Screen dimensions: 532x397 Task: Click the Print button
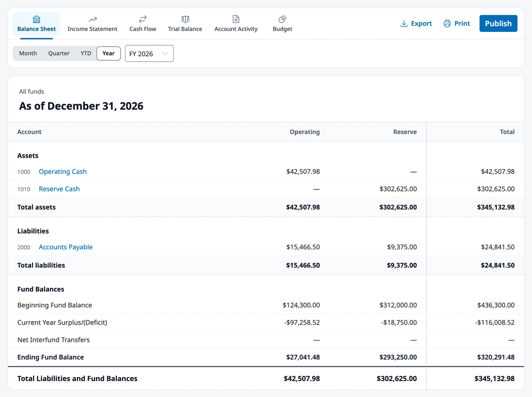pyautogui.click(x=457, y=24)
